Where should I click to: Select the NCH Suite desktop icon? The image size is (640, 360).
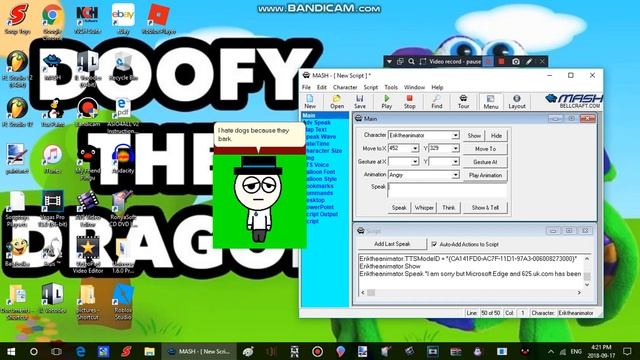click(87, 19)
